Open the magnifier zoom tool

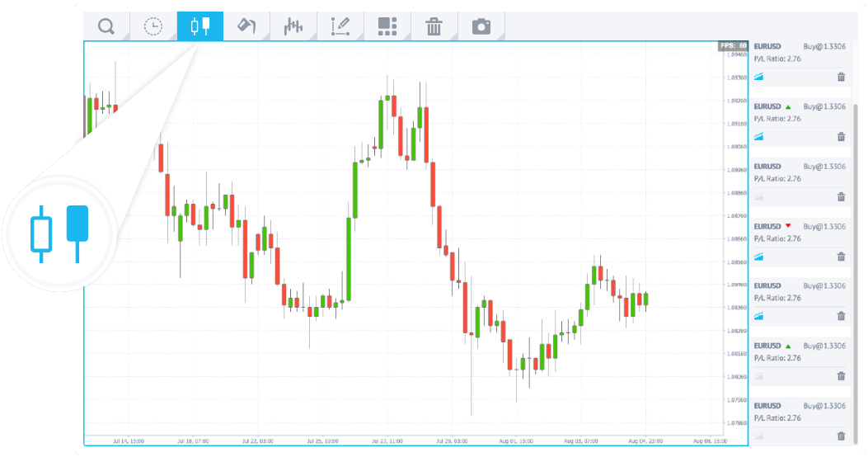click(x=106, y=26)
